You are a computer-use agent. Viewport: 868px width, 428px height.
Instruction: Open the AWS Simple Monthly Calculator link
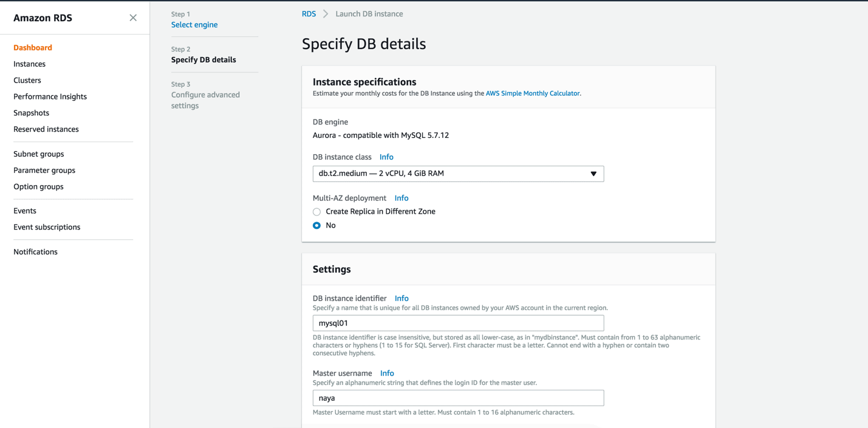pos(533,93)
